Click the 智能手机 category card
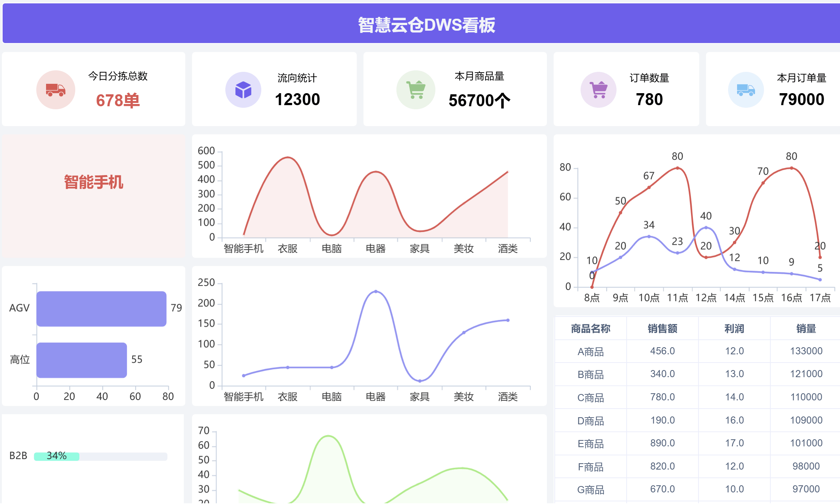840x504 pixels. [x=94, y=182]
